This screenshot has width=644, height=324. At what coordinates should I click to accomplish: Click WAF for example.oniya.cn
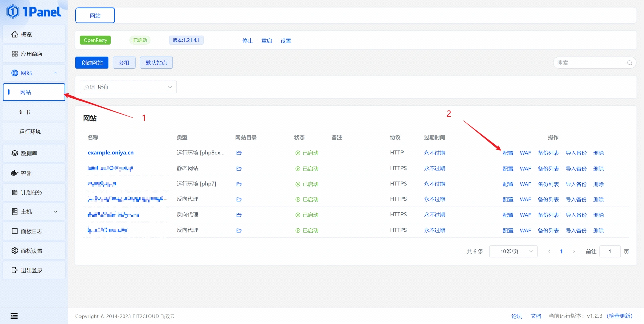pyautogui.click(x=526, y=153)
